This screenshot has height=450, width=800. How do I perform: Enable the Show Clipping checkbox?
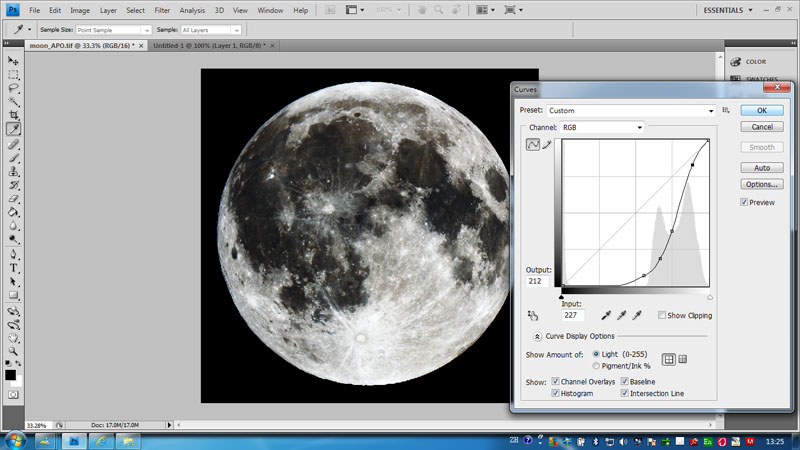point(663,316)
